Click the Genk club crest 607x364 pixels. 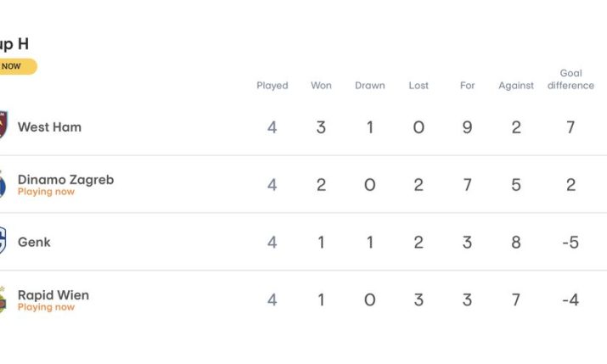[x=3, y=241]
